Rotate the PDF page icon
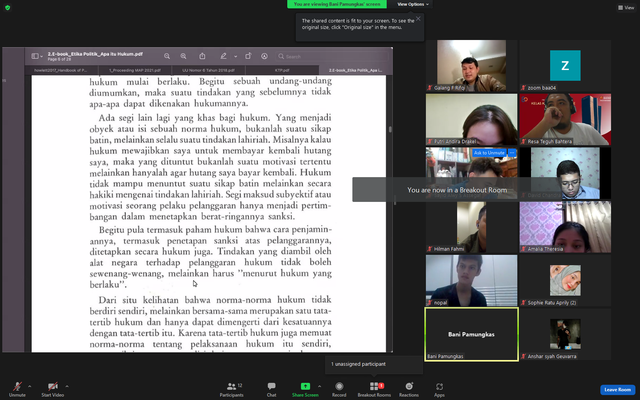This screenshot has height=400, width=640. [248, 56]
